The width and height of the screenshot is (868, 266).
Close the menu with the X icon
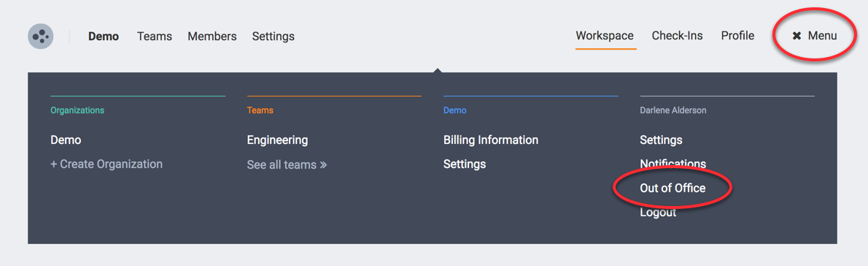797,36
